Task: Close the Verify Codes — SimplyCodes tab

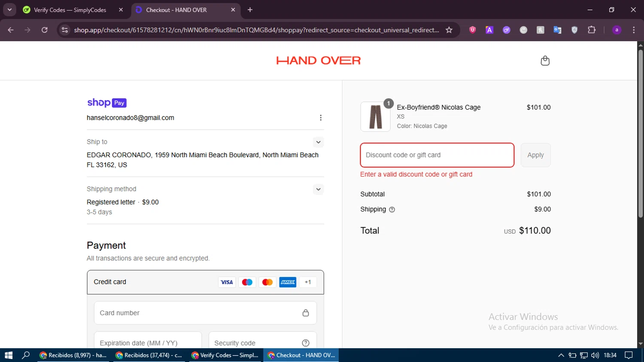Action: point(121,10)
